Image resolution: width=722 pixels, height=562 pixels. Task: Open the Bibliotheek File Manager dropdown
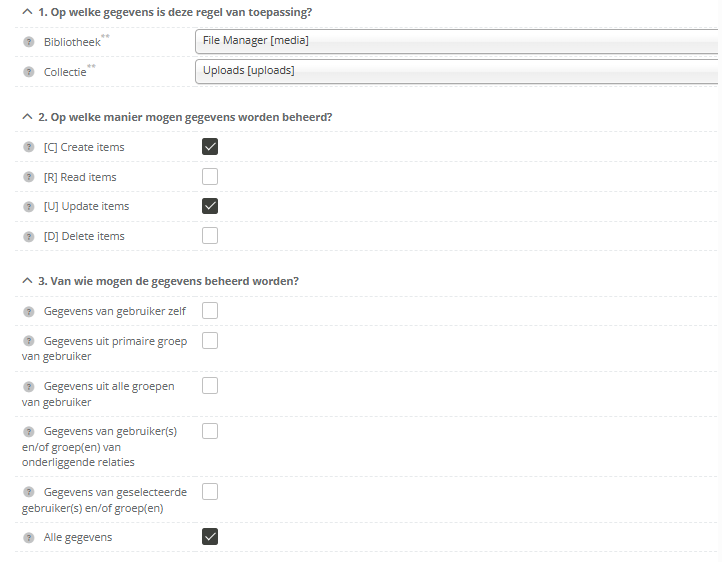pos(457,41)
